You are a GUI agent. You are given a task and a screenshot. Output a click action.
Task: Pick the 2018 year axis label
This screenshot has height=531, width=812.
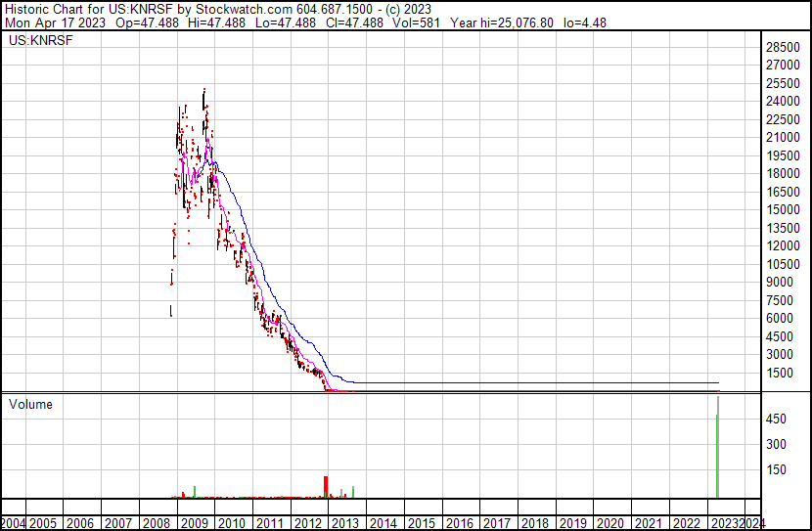(535, 523)
